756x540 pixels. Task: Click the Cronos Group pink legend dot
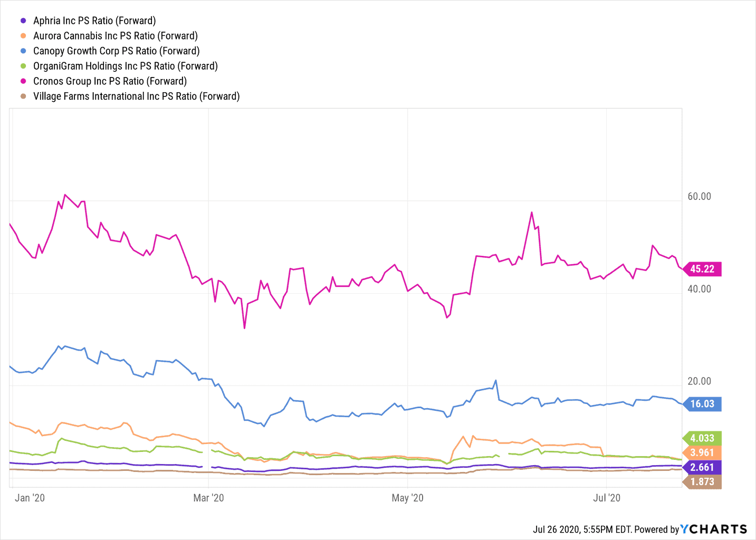23,81
